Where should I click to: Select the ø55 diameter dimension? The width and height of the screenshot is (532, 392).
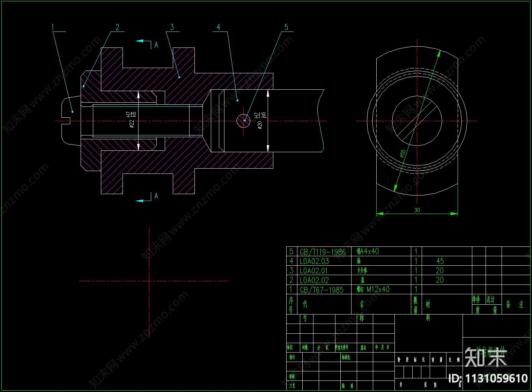[x=403, y=153]
